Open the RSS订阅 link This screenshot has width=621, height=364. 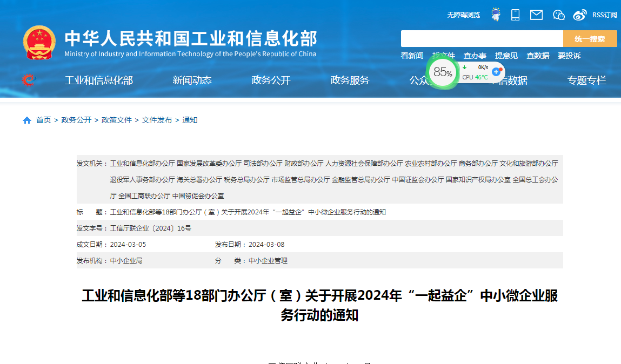pyautogui.click(x=604, y=15)
